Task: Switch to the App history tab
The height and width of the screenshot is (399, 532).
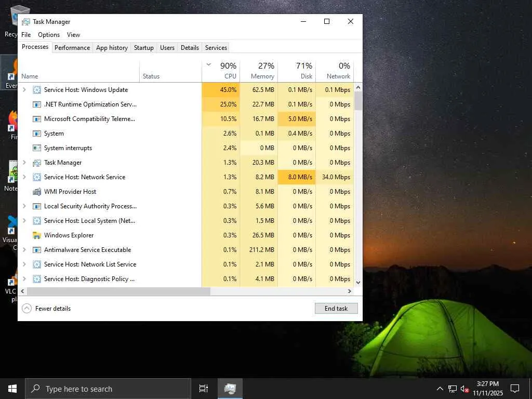Action: (112, 48)
